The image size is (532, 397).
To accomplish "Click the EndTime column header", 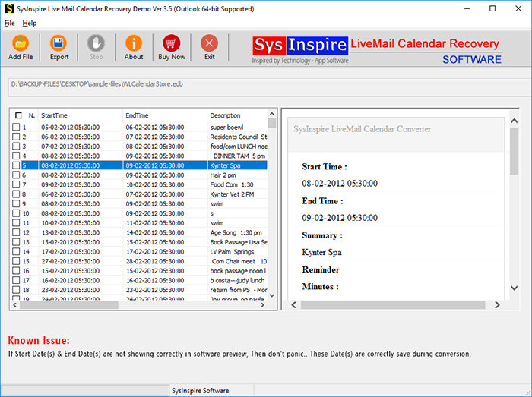I will tap(165, 115).
